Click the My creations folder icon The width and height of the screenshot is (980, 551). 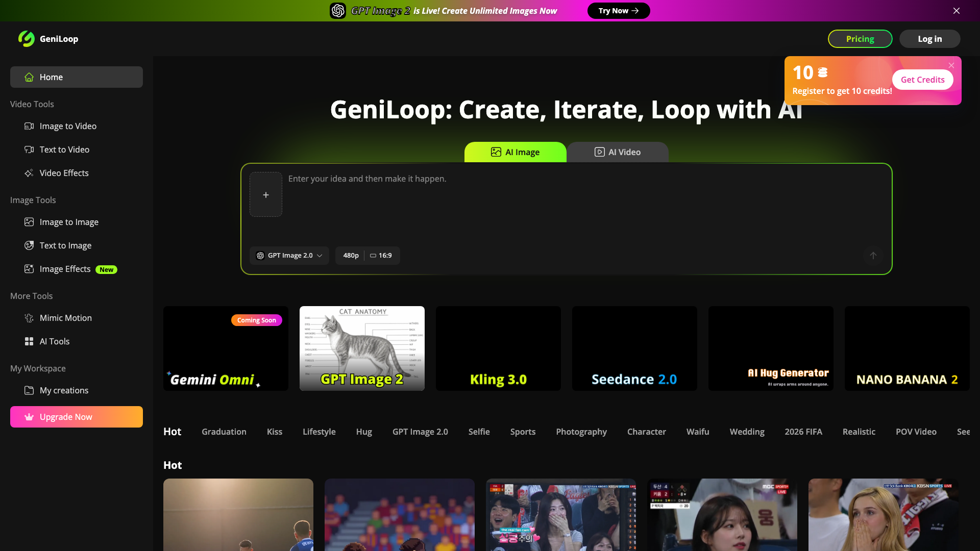point(29,390)
